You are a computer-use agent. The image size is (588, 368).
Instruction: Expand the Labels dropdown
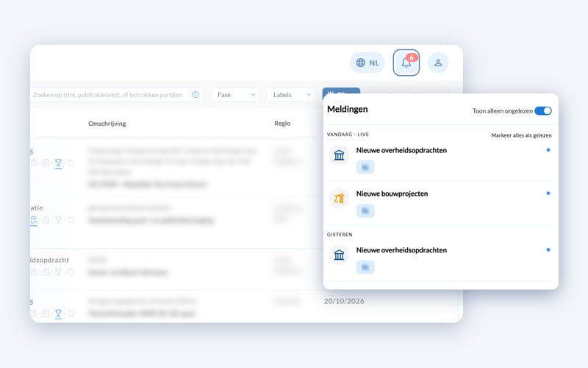[290, 95]
